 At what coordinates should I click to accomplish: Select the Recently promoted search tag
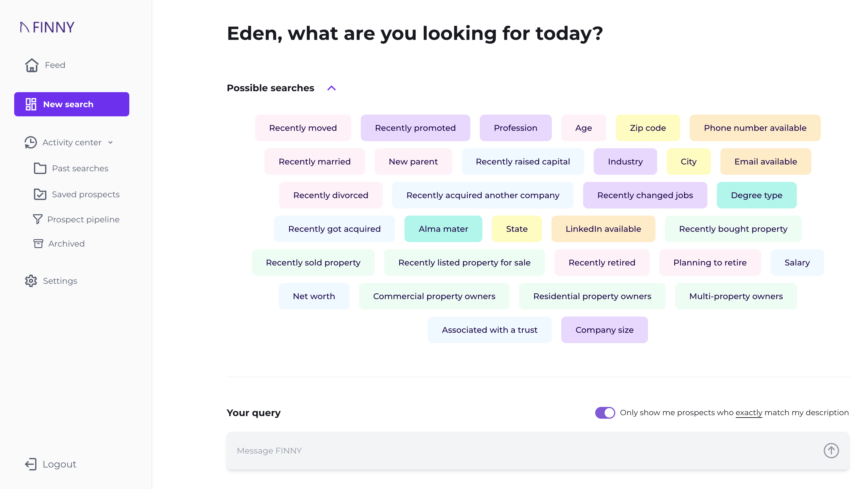pyautogui.click(x=415, y=128)
